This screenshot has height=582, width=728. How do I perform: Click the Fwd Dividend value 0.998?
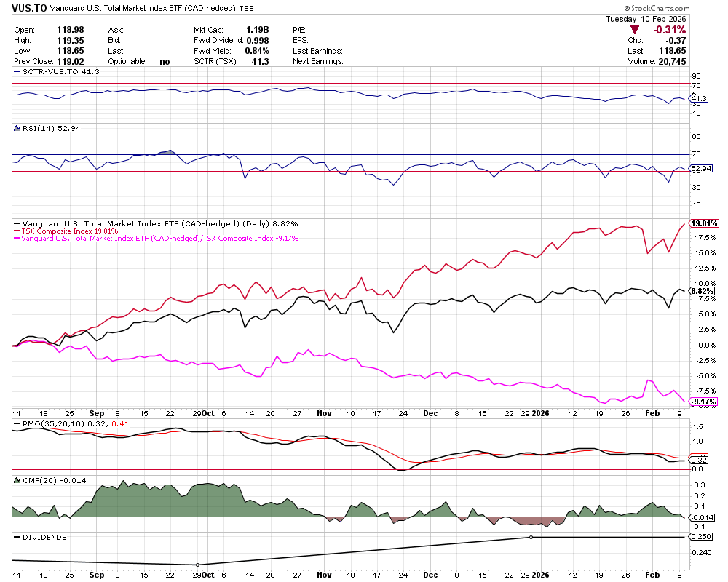258,41
